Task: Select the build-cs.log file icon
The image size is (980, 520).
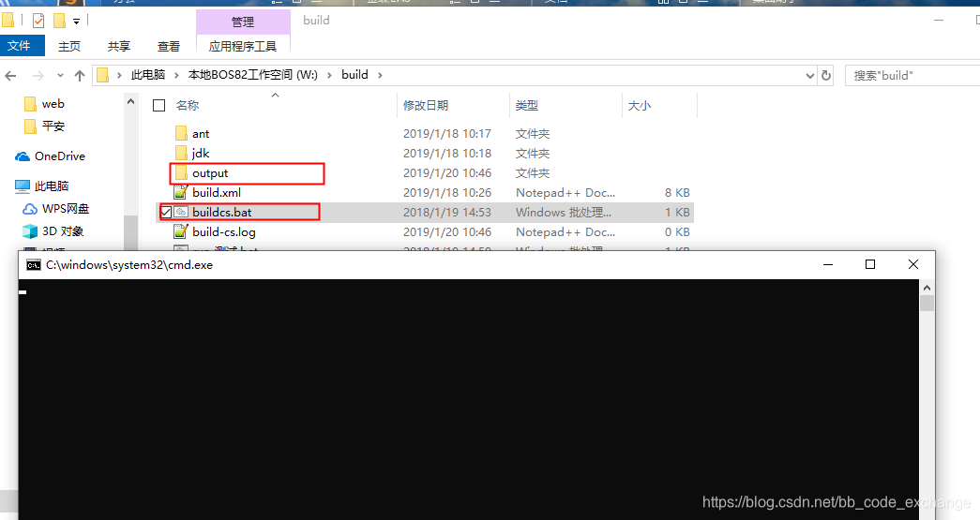Action: click(x=181, y=231)
